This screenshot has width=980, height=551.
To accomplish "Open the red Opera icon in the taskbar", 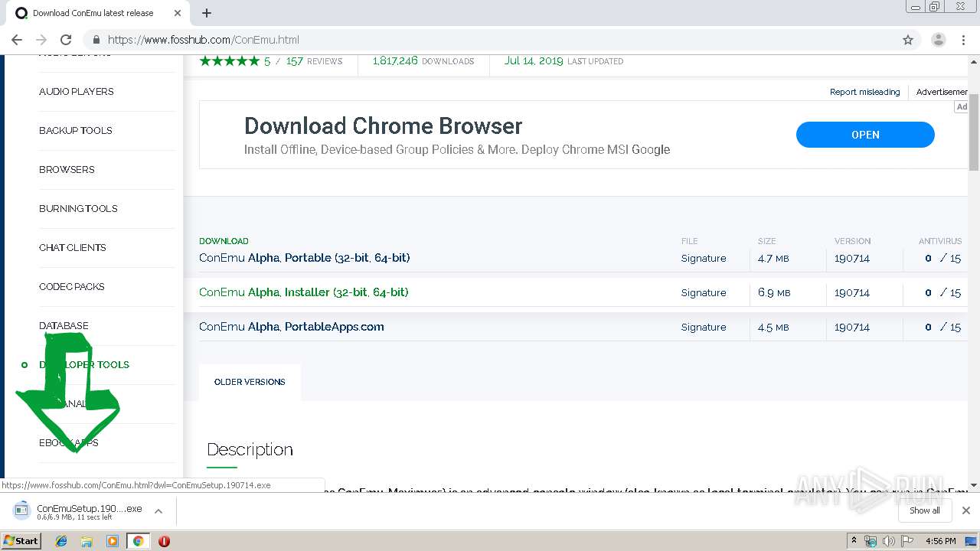I will coord(164,541).
